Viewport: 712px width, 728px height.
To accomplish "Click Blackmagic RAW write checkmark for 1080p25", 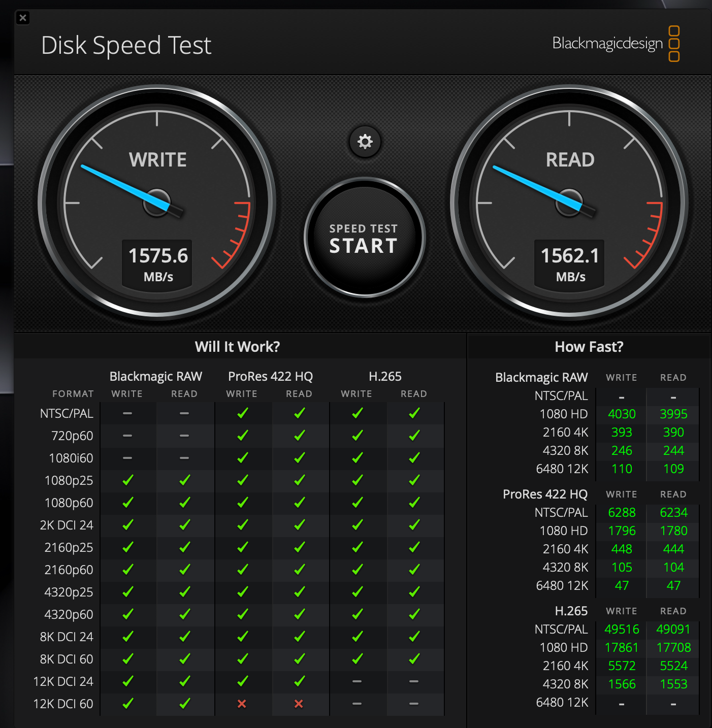I will coord(128,480).
